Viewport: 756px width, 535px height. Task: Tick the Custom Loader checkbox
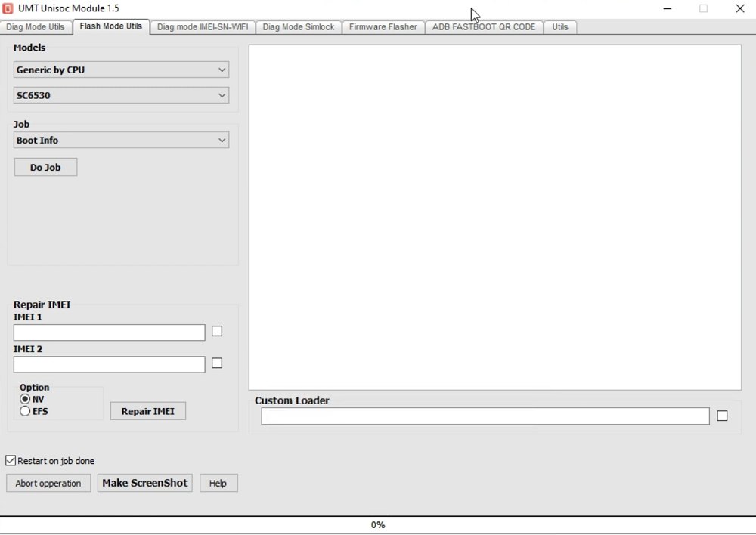(x=722, y=416)
